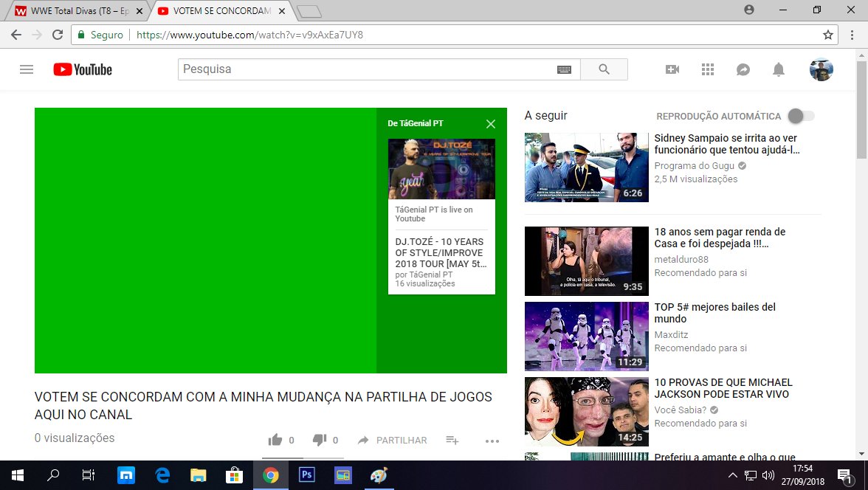The image size is (868, 490).
Task: Close the WWE Total Divas tab
Action: (x=139, y=11)
